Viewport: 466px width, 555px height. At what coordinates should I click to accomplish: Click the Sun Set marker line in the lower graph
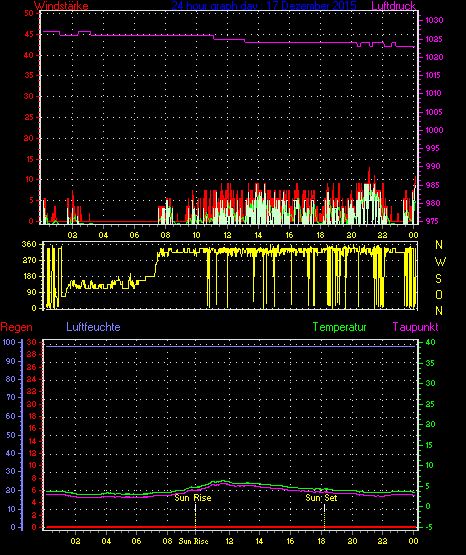(324, 516)
